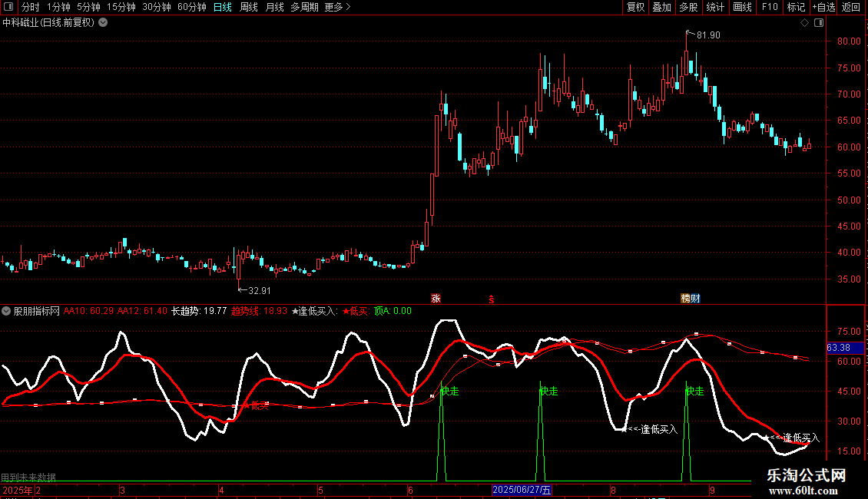Image resolution: width=868 pixels, height=499 pixels.
Task: Click the month 9 marker on the time axis
Action: (x=712, y=490)
